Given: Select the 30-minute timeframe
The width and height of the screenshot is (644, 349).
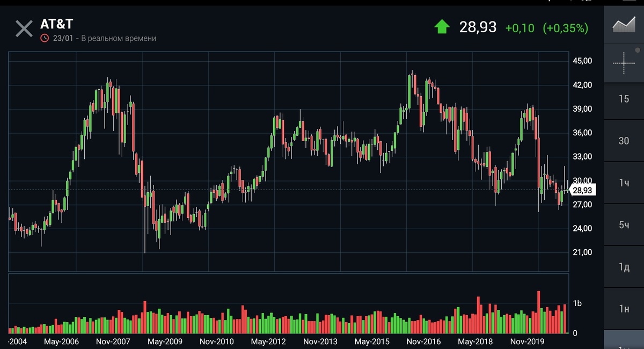Looking at the screenshot, I should 624,141.
